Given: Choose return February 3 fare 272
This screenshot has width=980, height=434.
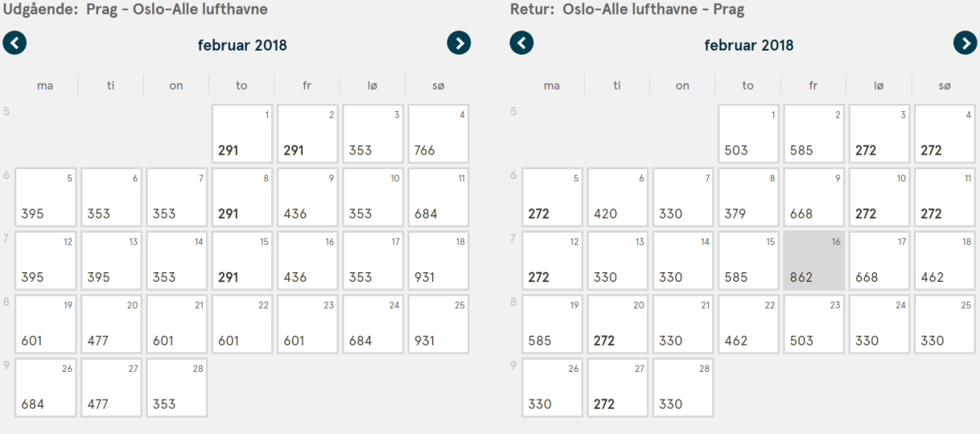Looking at the screenshot, I should click(x=880, y=134).
